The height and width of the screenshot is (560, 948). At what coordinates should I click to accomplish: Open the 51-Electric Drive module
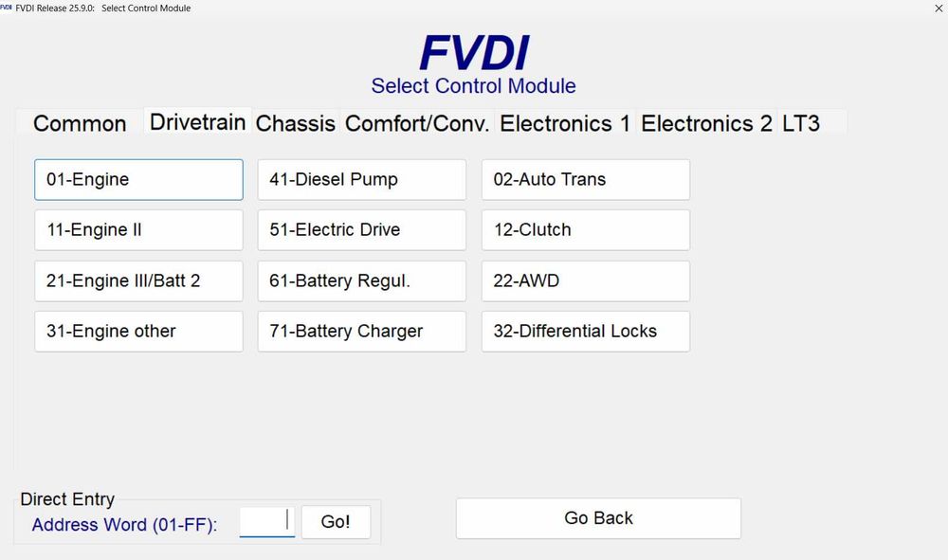click(x=361, y=230)
